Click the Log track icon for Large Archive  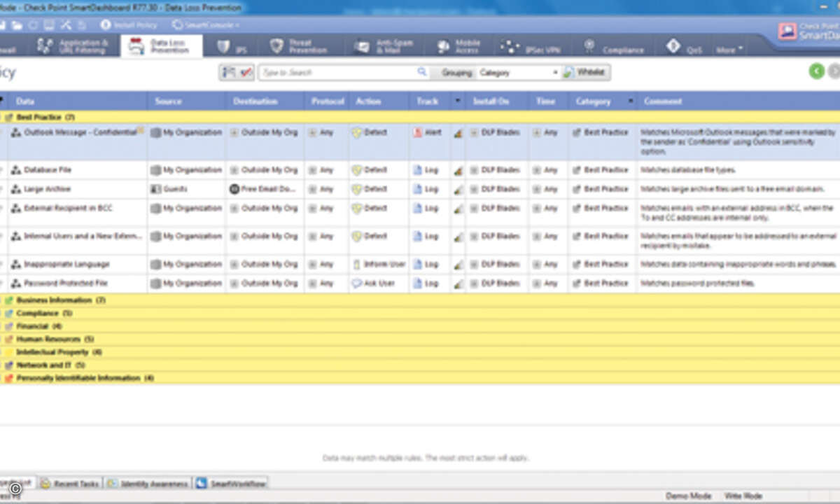click(x=418, y=189)
